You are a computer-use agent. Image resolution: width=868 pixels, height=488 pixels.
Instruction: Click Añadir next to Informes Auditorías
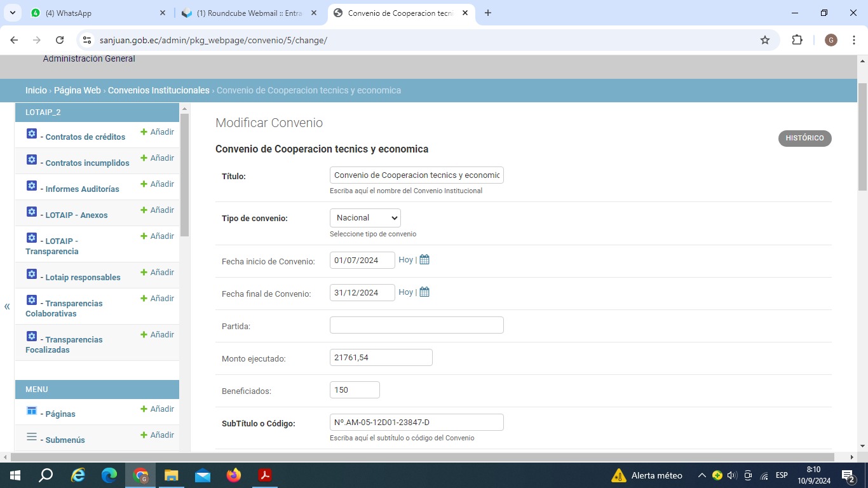(x=157, y=184)
